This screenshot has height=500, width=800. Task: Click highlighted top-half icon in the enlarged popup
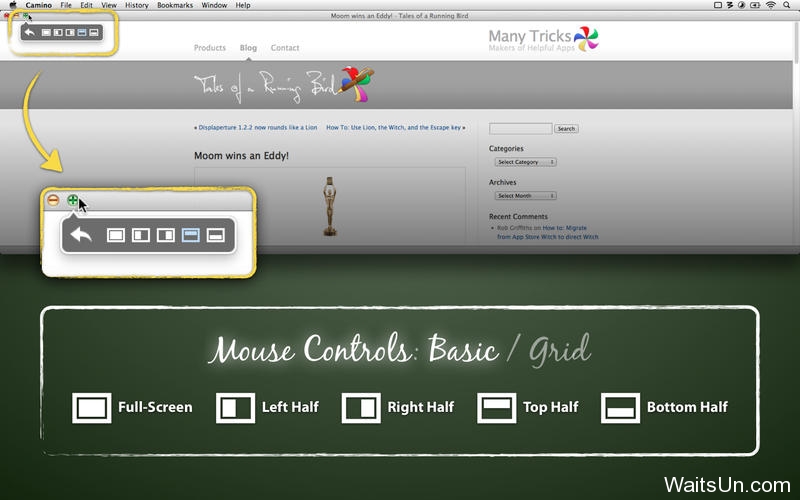point(191,235)
